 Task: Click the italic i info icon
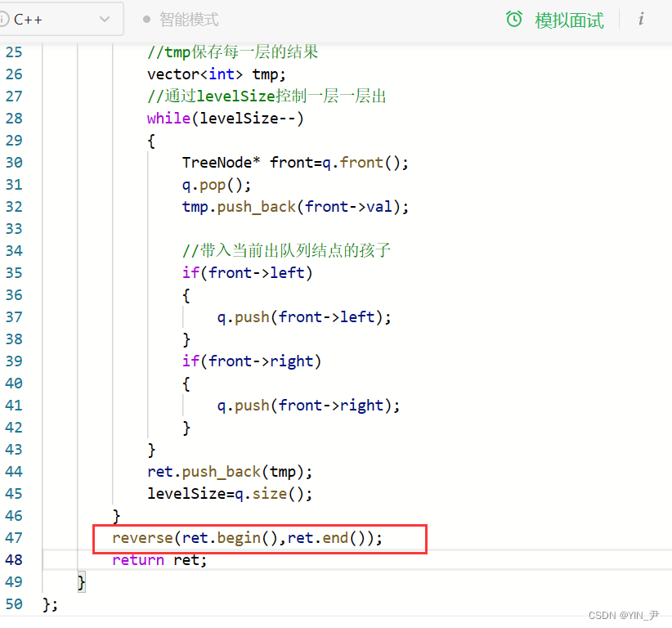pyautogui.click(x=641, y=20)
